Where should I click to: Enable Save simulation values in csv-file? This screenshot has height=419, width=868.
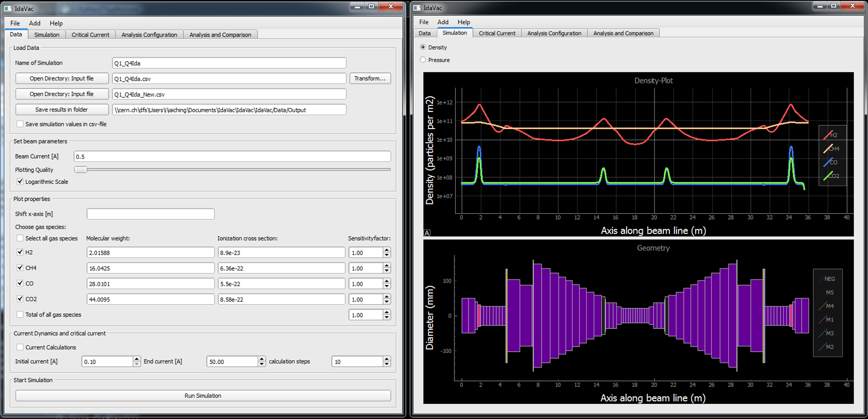pyautogui.click(x=20, y=124)
